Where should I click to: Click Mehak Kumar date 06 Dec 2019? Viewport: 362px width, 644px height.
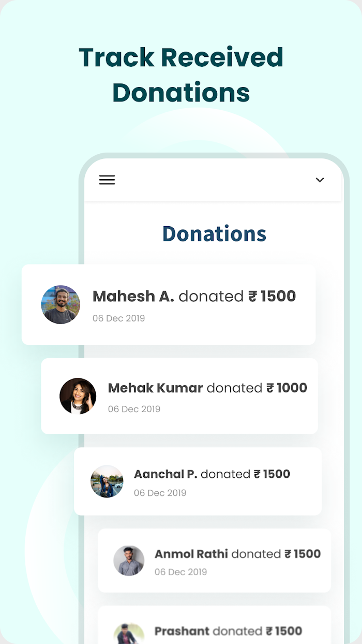coord(134,409)
